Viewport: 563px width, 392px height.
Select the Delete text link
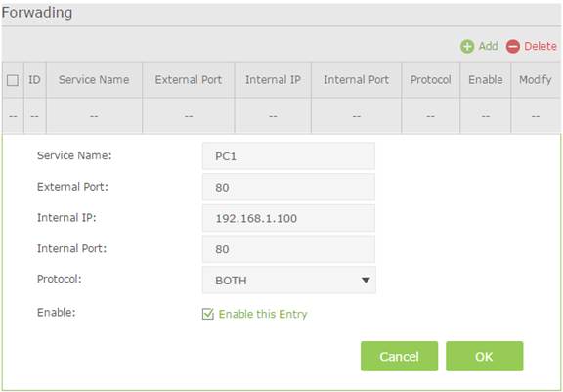click(541, 46)
